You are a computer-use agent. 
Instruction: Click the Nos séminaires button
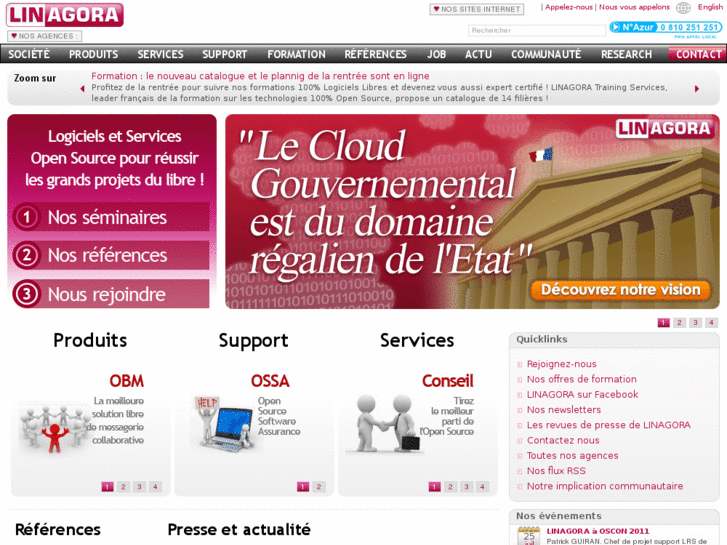coord(111,217)
